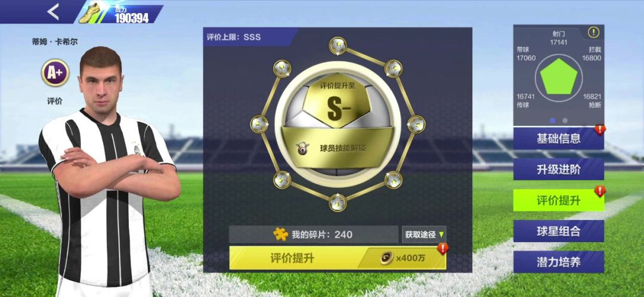Tap the green pentagon stats chart
Image resolution: width=644 pixels, height=297 pixels.
[559, 77]
